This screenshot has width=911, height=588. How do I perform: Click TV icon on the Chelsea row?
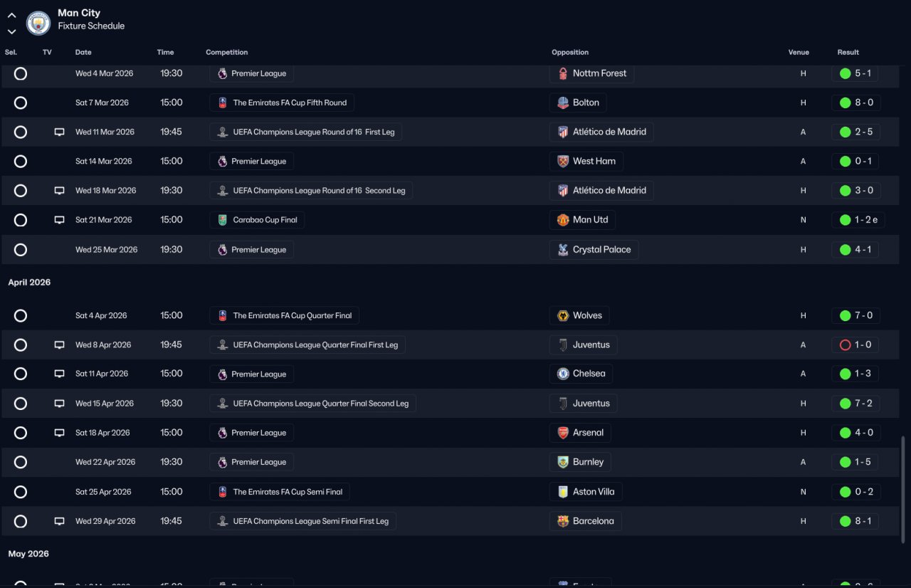point(60,374)
